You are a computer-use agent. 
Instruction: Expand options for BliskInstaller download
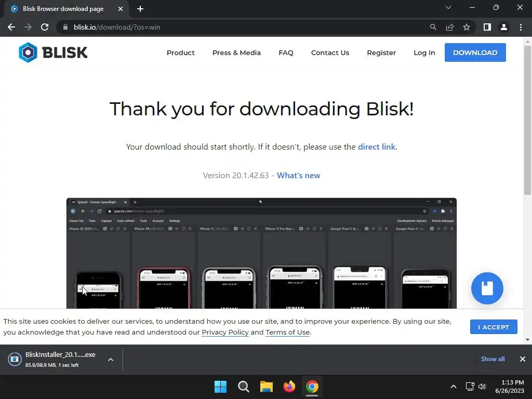coord(111,360)
